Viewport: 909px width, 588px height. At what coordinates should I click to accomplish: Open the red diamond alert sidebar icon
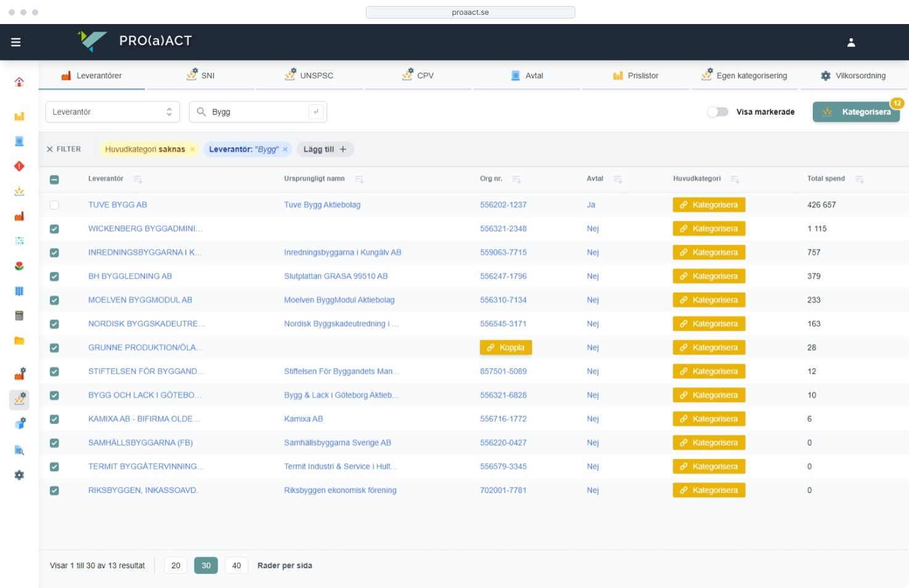pyautogui.click(x=19, y=166)
